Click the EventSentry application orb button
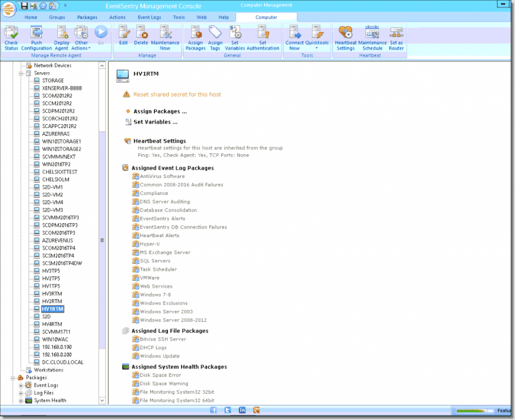Screen dimensions: 515x420 (9, 9)
